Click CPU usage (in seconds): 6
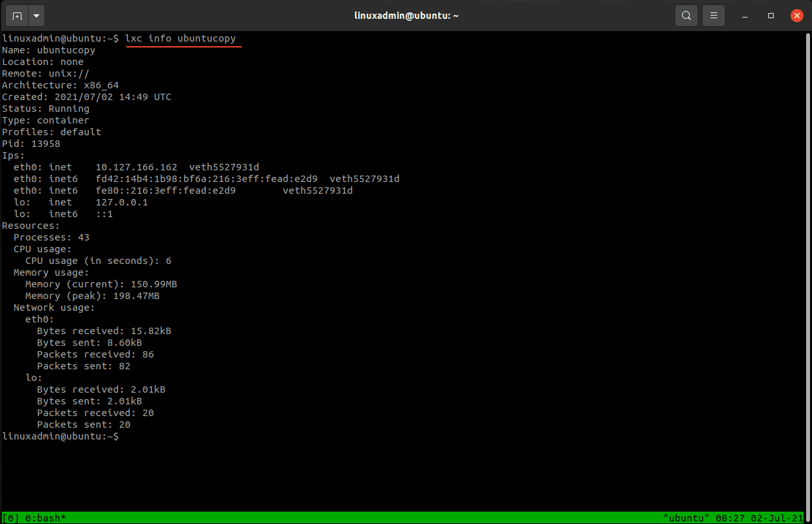This screenshot has height=524, width=812. click(98, 261)
